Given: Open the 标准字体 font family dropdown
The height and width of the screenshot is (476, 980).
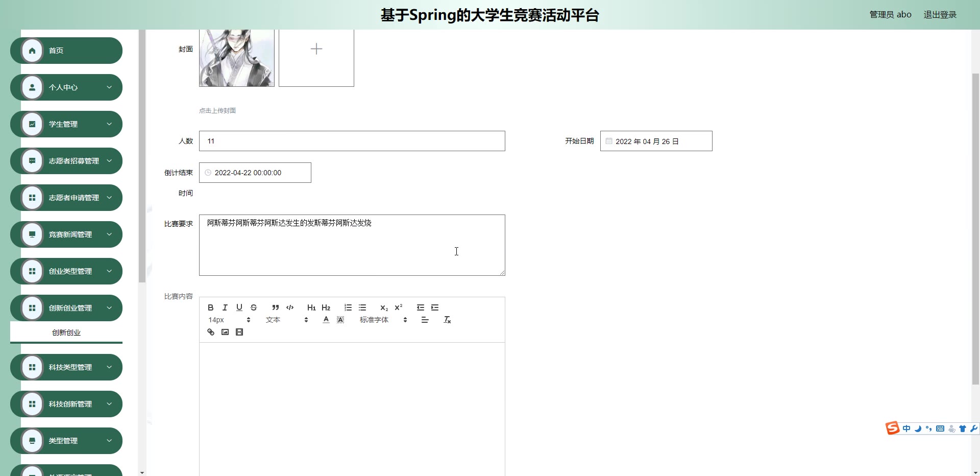Looking at the screenshot, I should [383, 320].
